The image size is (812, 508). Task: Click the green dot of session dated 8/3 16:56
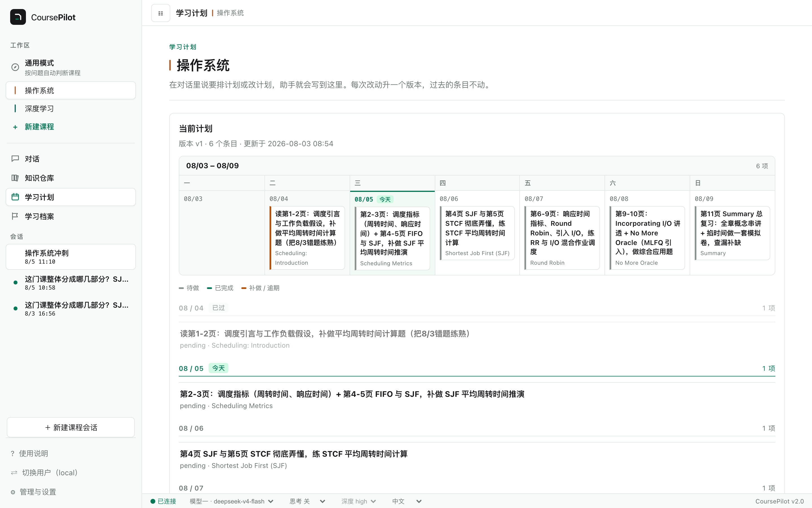16,308
